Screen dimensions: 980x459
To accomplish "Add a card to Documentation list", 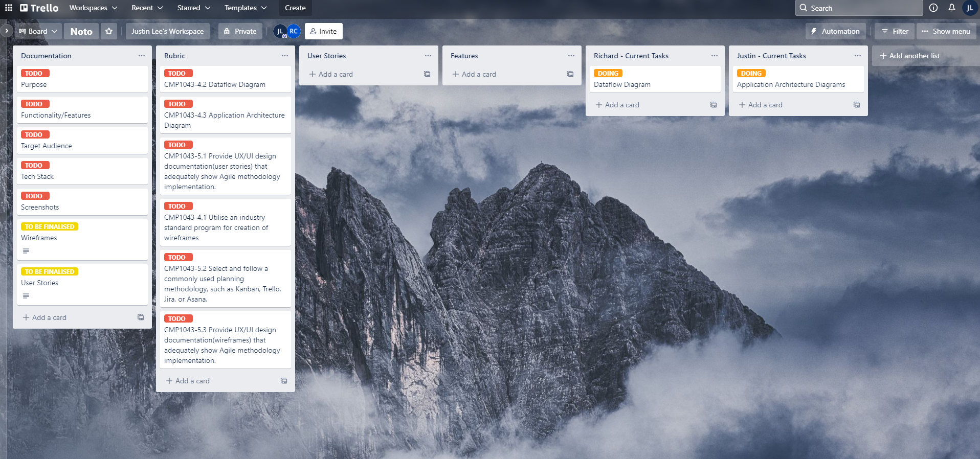I will pos(44,317).
